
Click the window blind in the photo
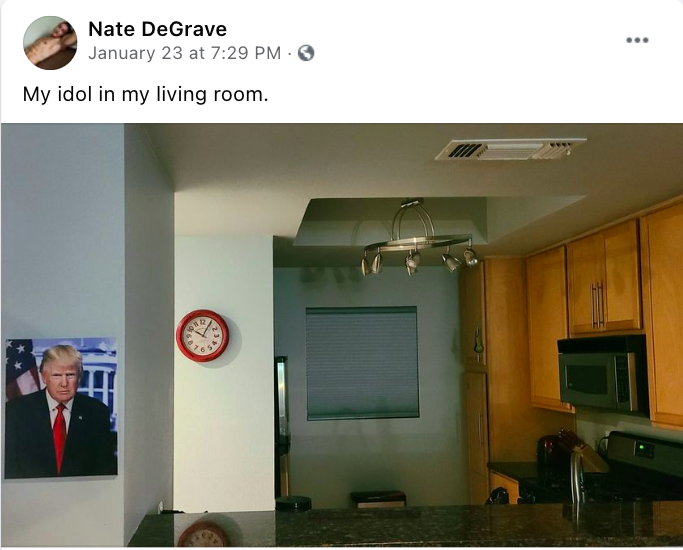click(x=362, y=363)
